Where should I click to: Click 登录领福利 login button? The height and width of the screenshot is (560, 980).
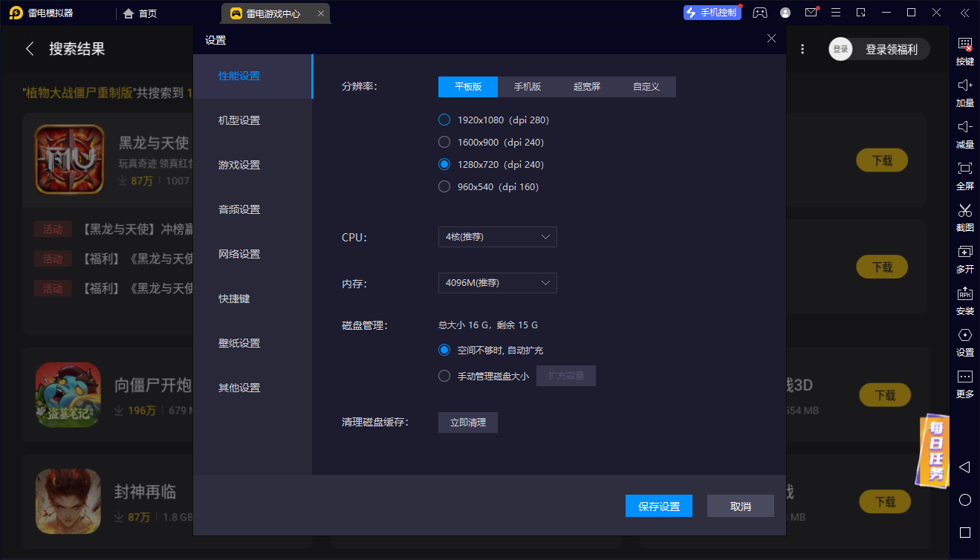[880, 49]
